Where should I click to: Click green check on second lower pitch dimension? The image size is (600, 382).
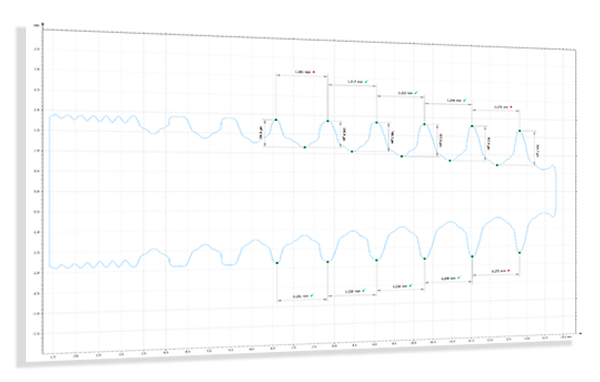pyautogui.click(x=364, y=291)
